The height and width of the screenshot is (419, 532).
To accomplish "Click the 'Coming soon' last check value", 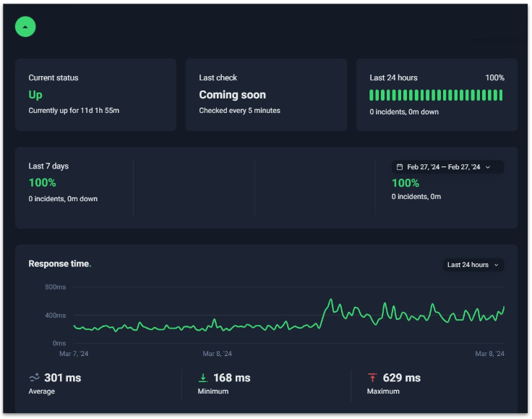I will pos(233,95).
